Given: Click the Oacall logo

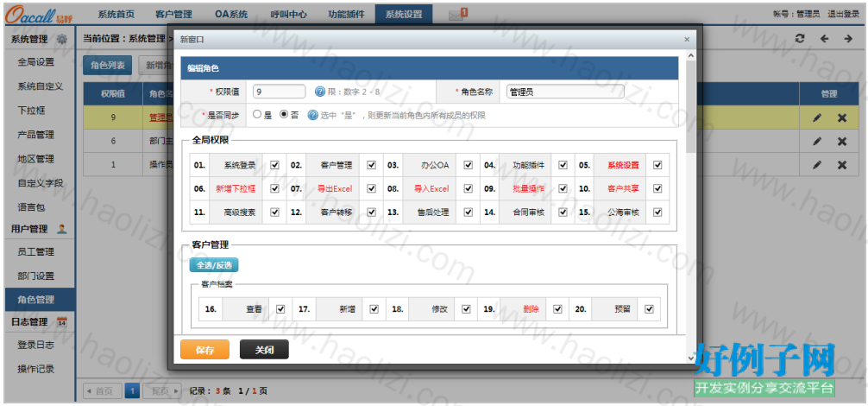Looking at the screenshot, I should click(x=39, y=15).
